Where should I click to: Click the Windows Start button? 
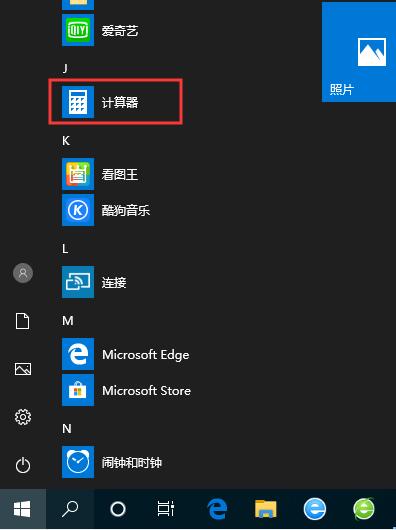pyautogui.click(x=22, y=509)
